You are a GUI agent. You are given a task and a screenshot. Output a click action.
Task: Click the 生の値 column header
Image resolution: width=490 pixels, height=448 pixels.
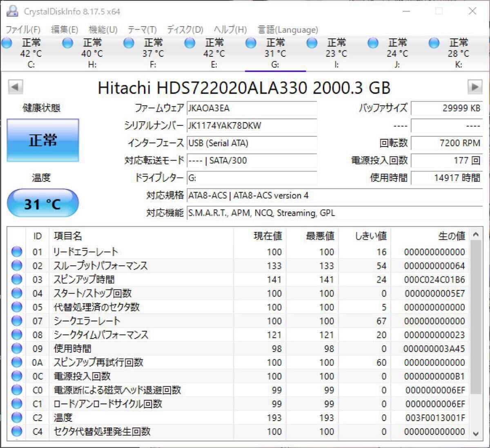pos(451,236)
